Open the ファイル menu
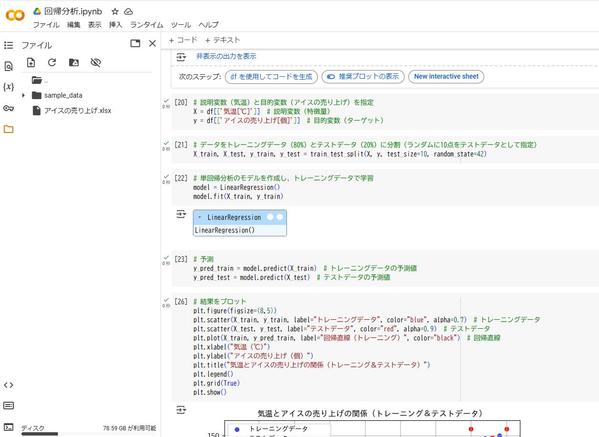 46,25
